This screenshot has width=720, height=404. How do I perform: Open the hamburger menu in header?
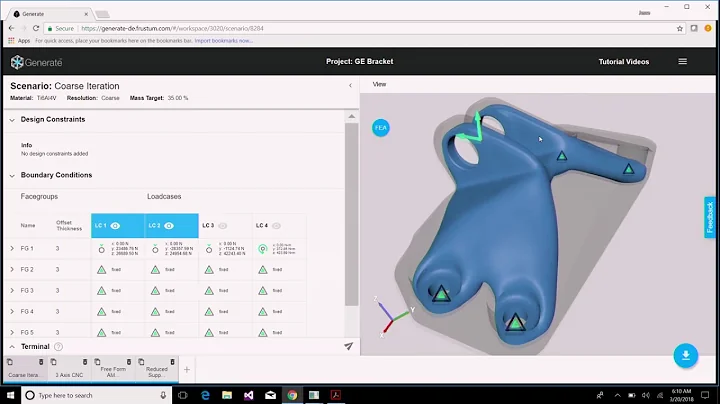[683, 62]
